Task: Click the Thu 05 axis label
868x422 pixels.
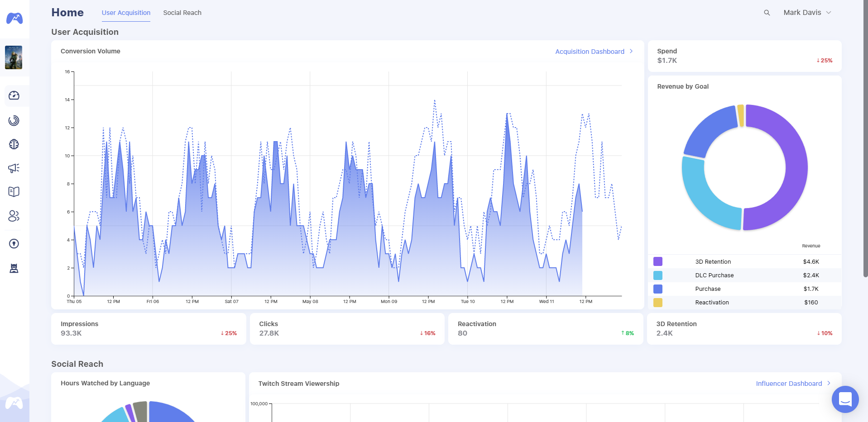Action: [74, 302]
